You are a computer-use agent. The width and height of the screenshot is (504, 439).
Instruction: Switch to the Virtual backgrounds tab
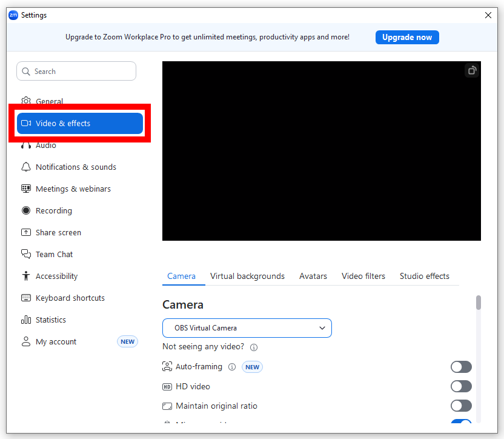click(x=247, y=276)
